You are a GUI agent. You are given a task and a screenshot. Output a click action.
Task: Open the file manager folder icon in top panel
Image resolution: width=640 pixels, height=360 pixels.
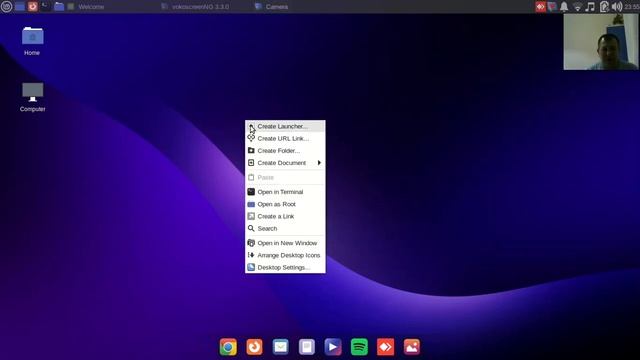click(59, 7)
